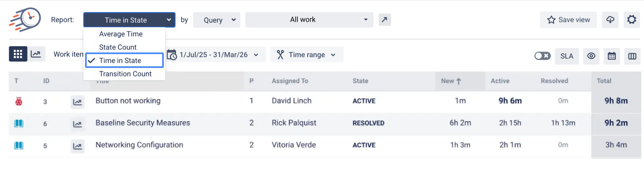Open chart for Button not working row
The image size is (644, 172).
pyautogui.click(x=78, y=101)
